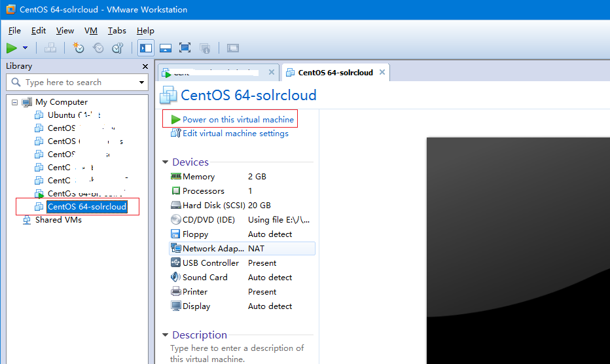Open the power options dropdown arrow
Screen dimensions: 610x364
click(26, 48)
